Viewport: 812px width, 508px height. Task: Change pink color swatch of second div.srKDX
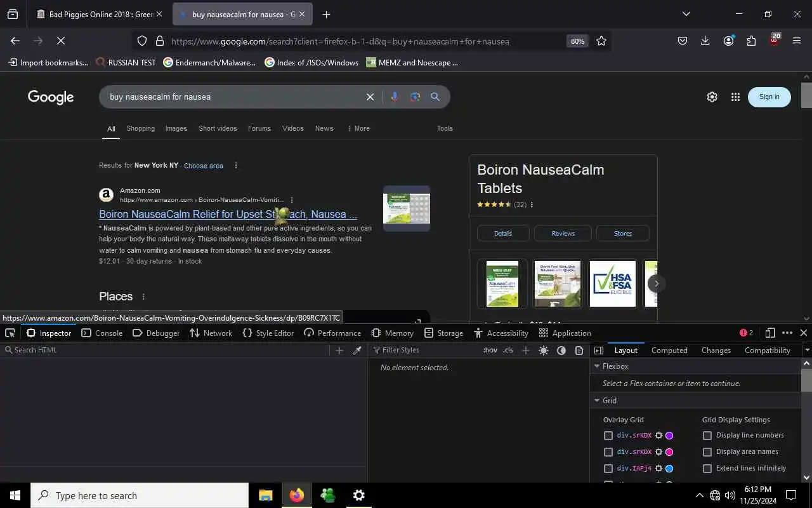point(669,452)
